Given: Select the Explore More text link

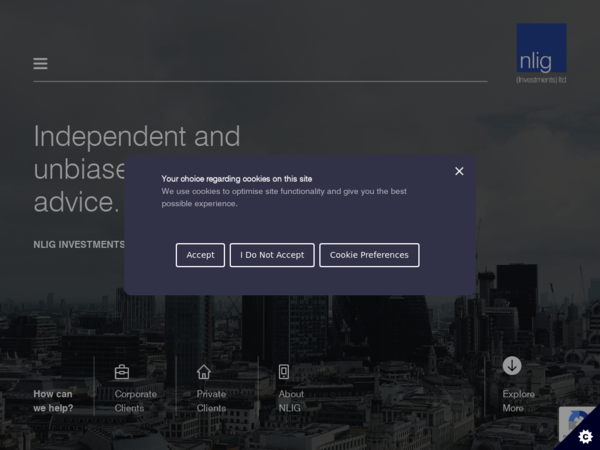Looking at the screenshot, I should (518, 401).
